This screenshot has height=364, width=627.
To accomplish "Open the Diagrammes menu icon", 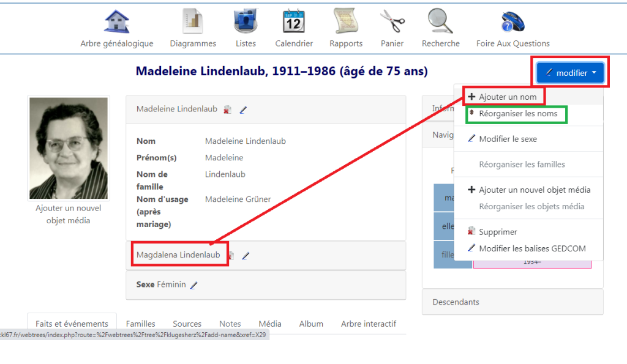I will [193, 21].
